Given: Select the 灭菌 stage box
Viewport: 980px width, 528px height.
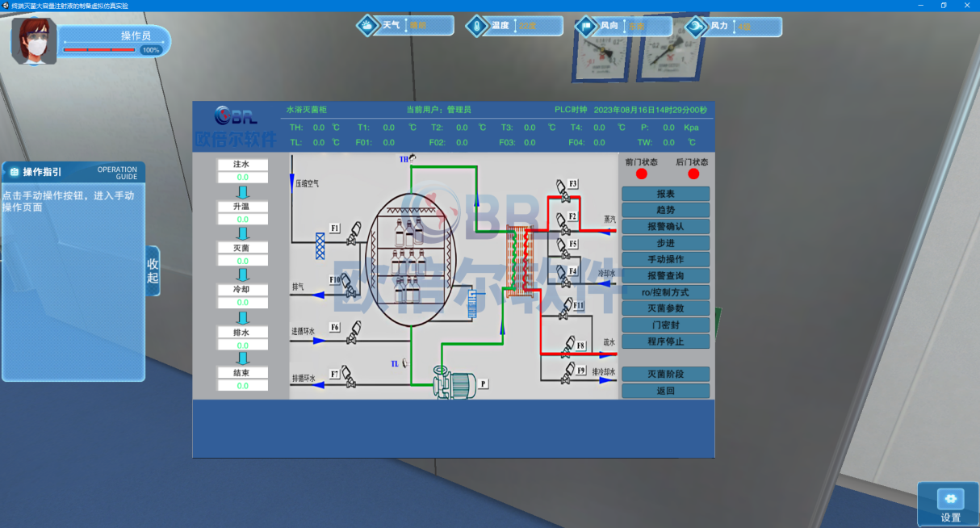Looking at the screenshot, I should [x=242, y=248].
